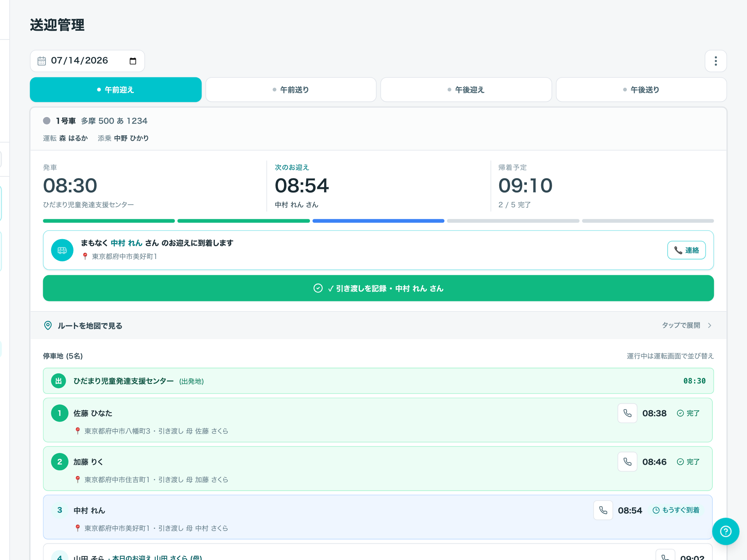
Task: Expand ルートを地図で見る map section
Action: pyautogui.click(x=378, y=325)
